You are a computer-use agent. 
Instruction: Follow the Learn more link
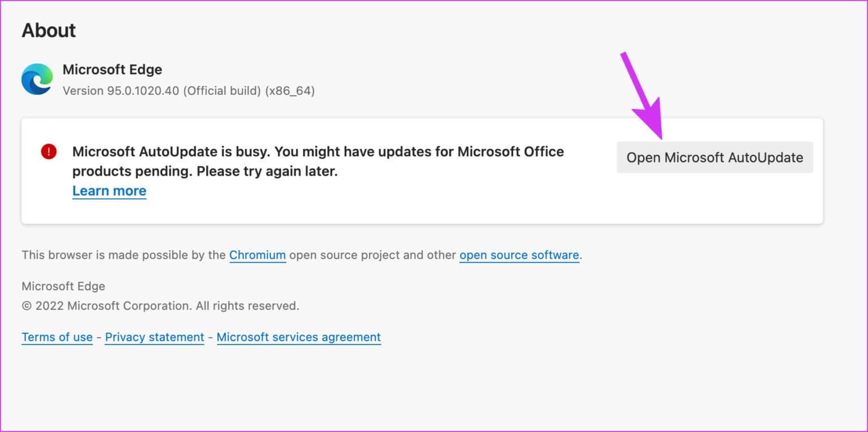pos(109,191)
